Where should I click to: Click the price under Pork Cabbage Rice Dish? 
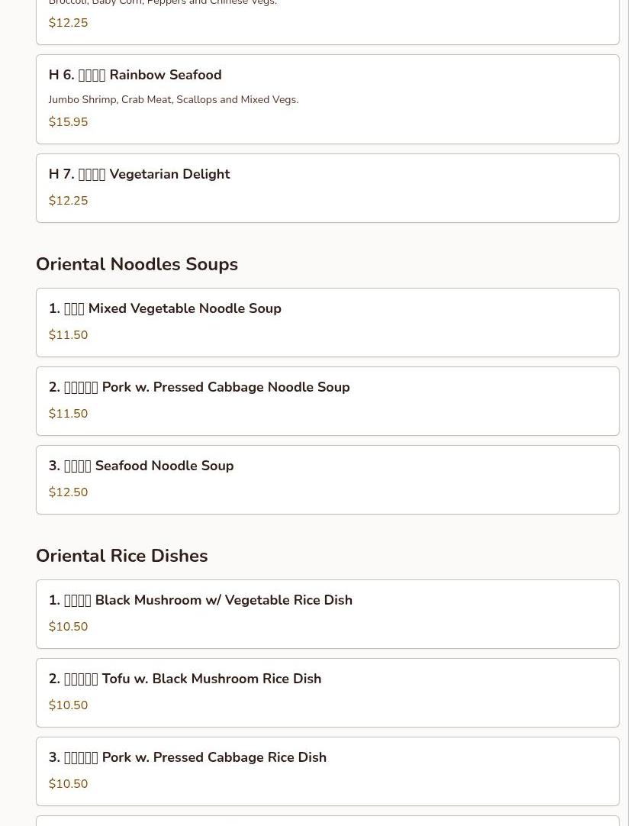point(68,784)
